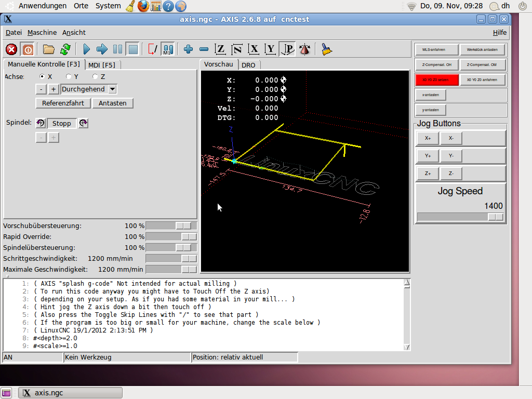Click the G-code listing scrollbar down arrow
Viewport: 532px width, 399px height.
(407, 347)
